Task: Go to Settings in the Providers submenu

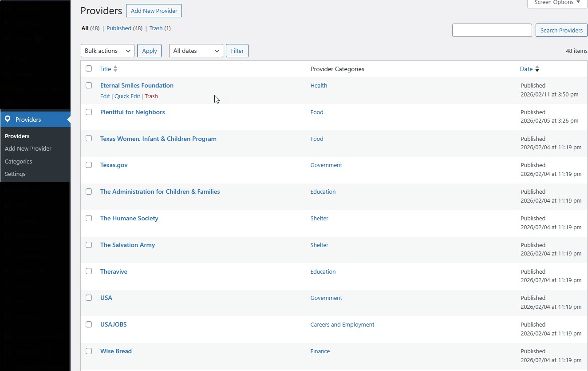Action: [x=15, y=174]
